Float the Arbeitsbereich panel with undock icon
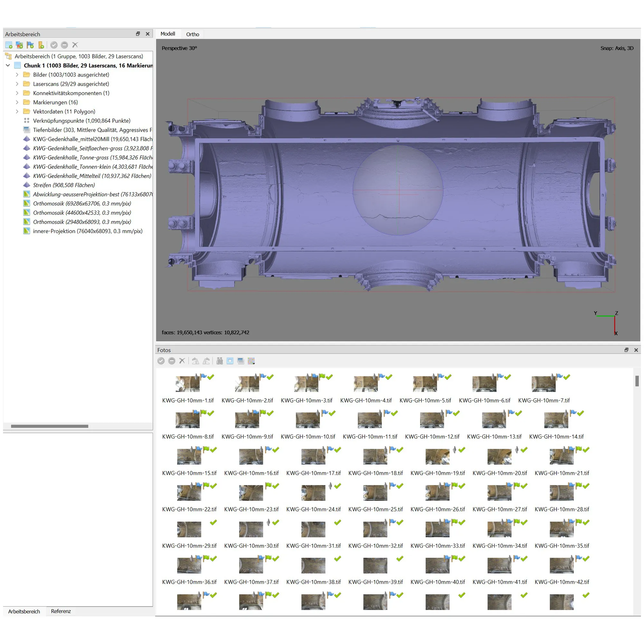 click(x=138, y=34)
